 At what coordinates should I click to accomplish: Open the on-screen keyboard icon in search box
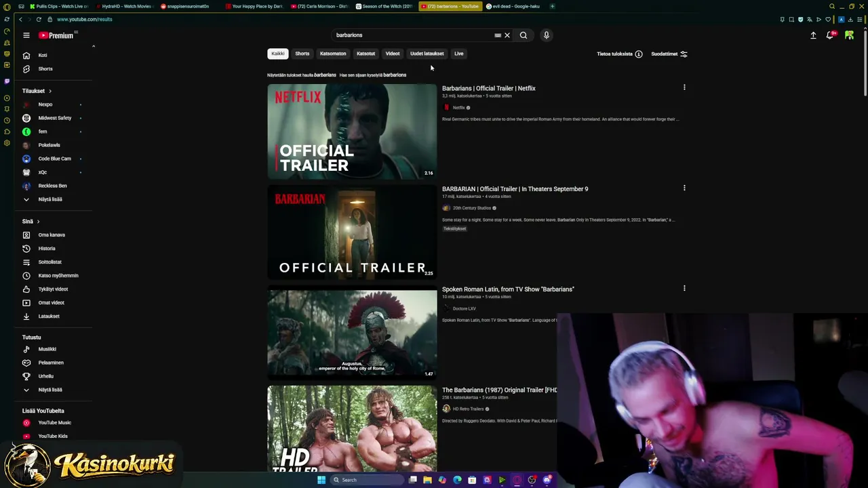click(498, 35)
